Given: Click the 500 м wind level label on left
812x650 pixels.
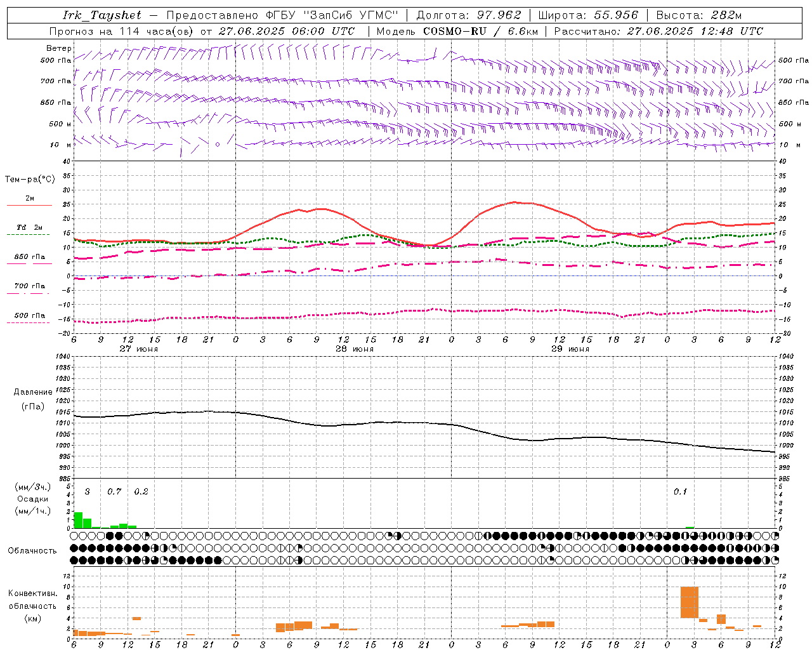Looking at the screenshot, I should pos(60,124).
